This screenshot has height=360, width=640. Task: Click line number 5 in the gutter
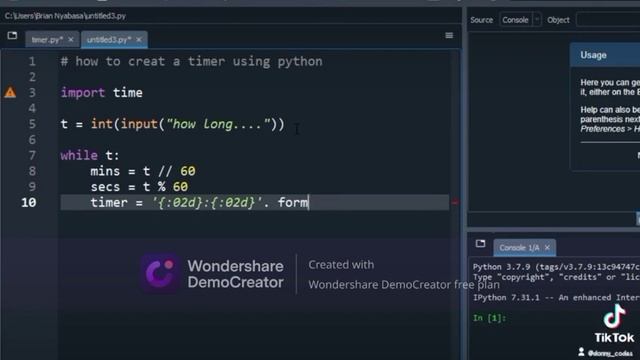point(32,124)
